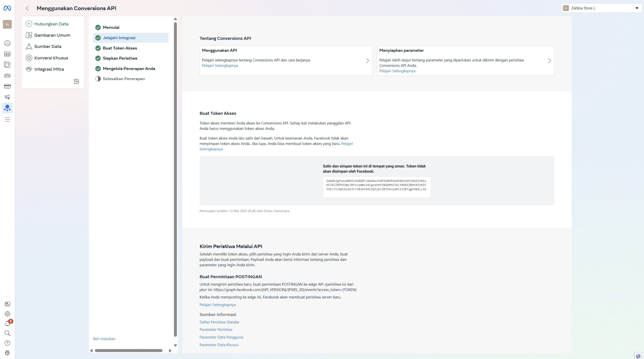
Task: Click the Beri masukan link
Action: point(104,339)
